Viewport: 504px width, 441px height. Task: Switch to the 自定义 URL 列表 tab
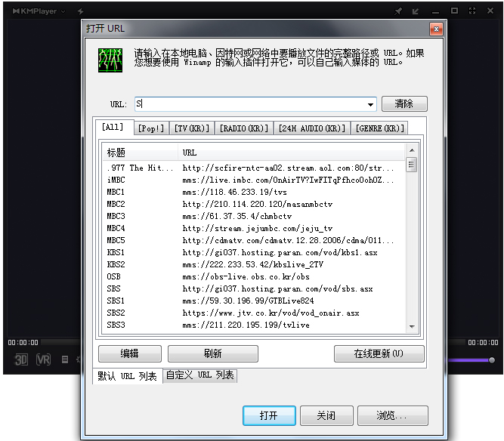click(200, 375)
